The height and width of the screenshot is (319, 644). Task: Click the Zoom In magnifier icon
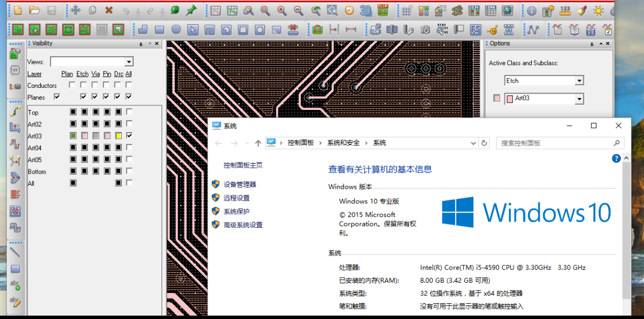282,11
